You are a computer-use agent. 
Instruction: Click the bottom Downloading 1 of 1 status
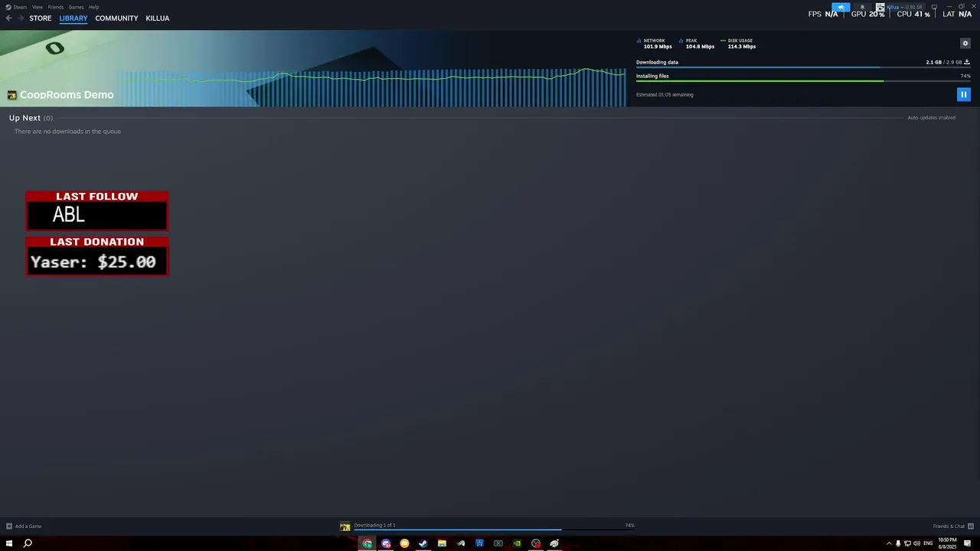(x=374, y=525)
